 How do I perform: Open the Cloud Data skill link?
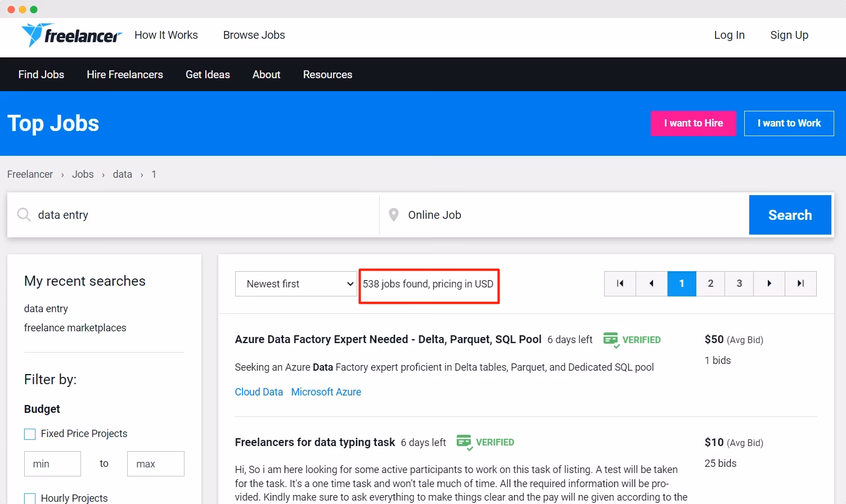pos(259,392)
